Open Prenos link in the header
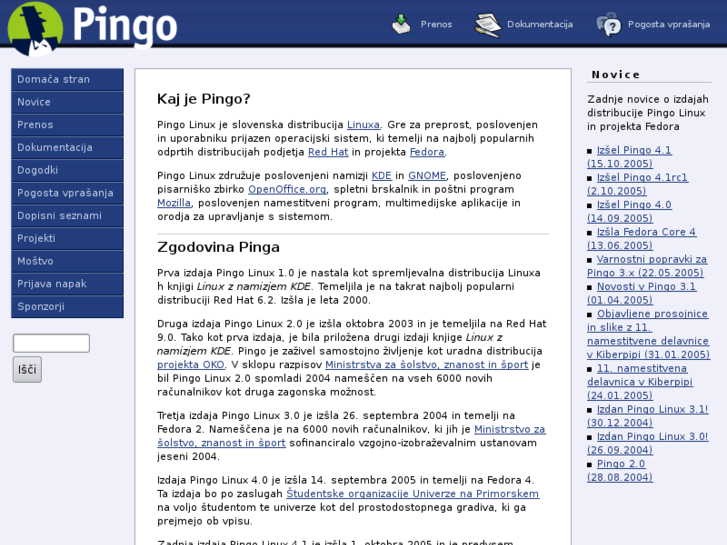Screen dimensions: 727x545 (436, 24)
